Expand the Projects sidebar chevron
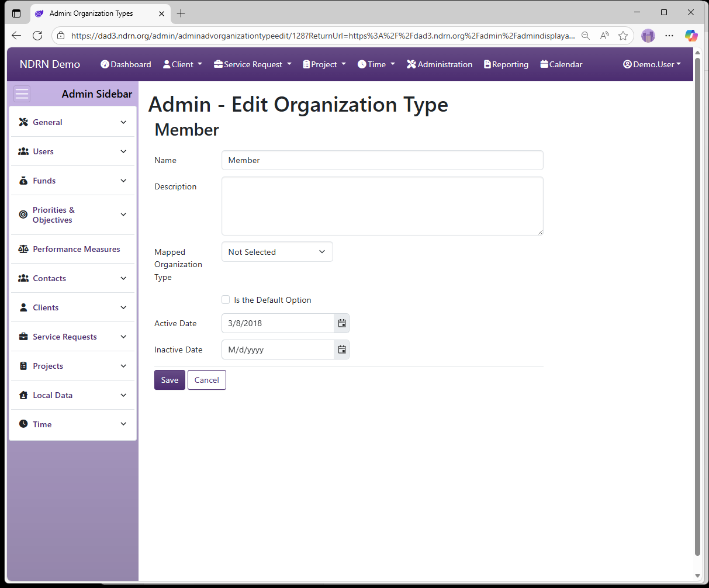This screenshot has height=588, width=709. (x=123, y=366)
